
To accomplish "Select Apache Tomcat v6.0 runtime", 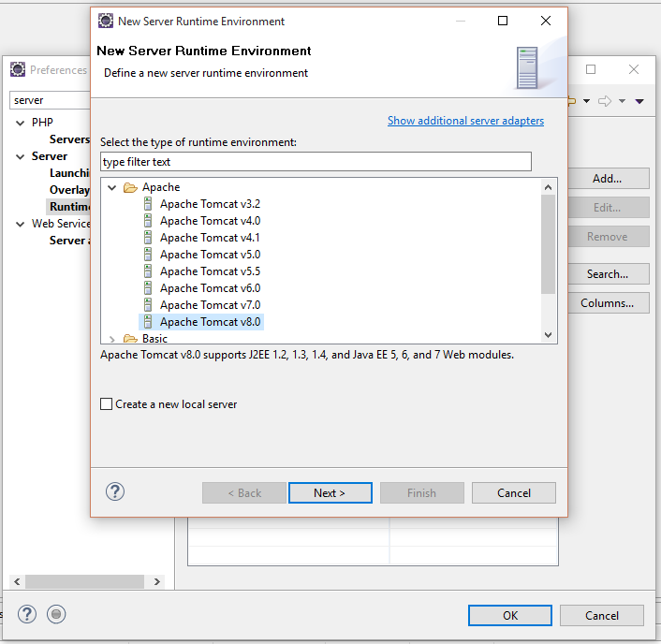I will 210,288.
